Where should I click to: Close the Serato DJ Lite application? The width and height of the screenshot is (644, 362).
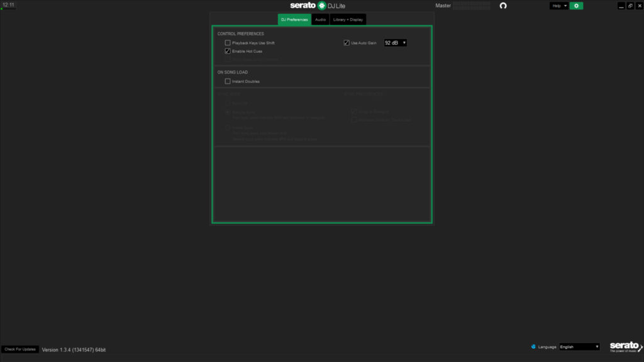coord(639,6)
